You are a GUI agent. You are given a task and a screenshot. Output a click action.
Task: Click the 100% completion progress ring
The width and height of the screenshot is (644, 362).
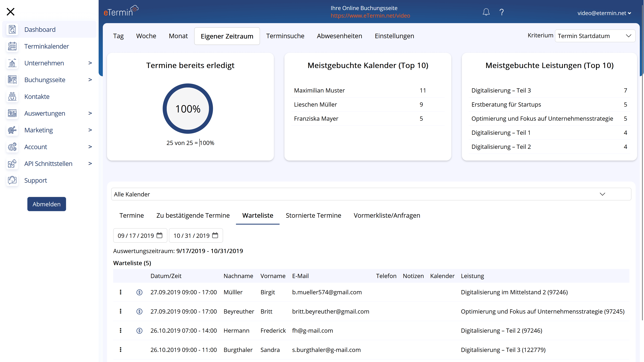pyautogui.click(x=188, y=108)
